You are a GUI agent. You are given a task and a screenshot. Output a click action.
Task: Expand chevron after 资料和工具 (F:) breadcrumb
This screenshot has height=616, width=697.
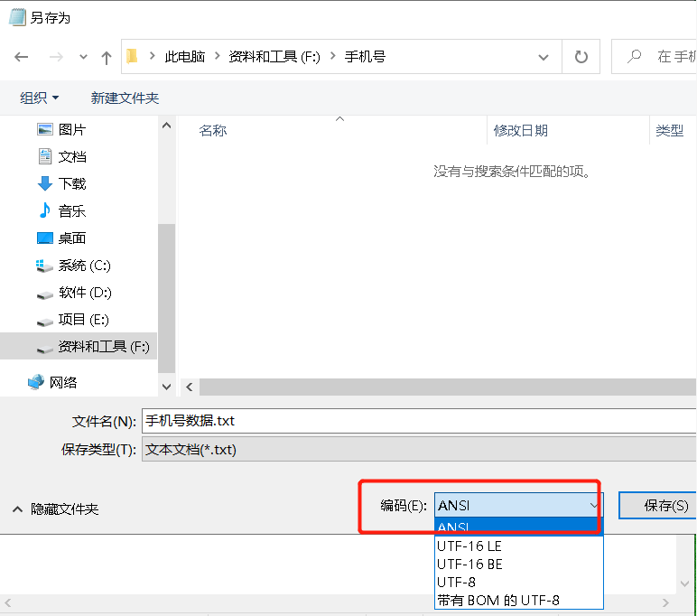click(x=332, y=56)
